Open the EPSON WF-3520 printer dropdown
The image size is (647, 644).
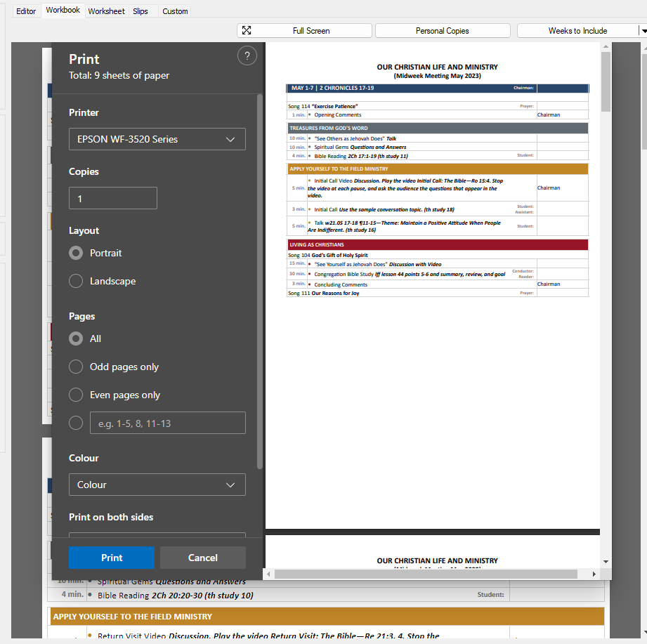click(157, 139)
